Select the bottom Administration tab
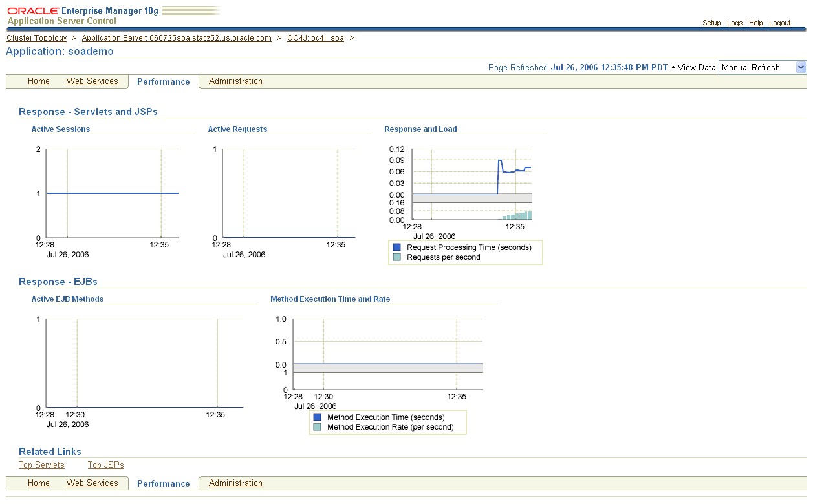Image resolution: width=813 pixels, height=504 pixels. (235, 483)
